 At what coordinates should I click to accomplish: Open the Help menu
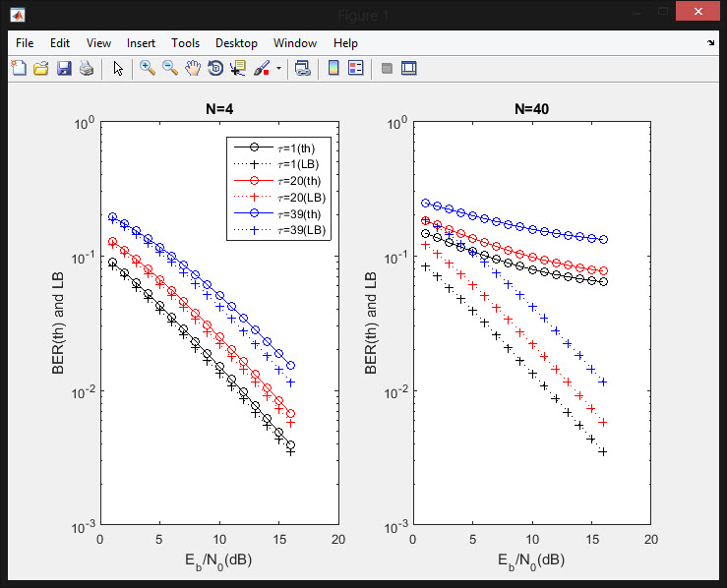coord(345,43)
